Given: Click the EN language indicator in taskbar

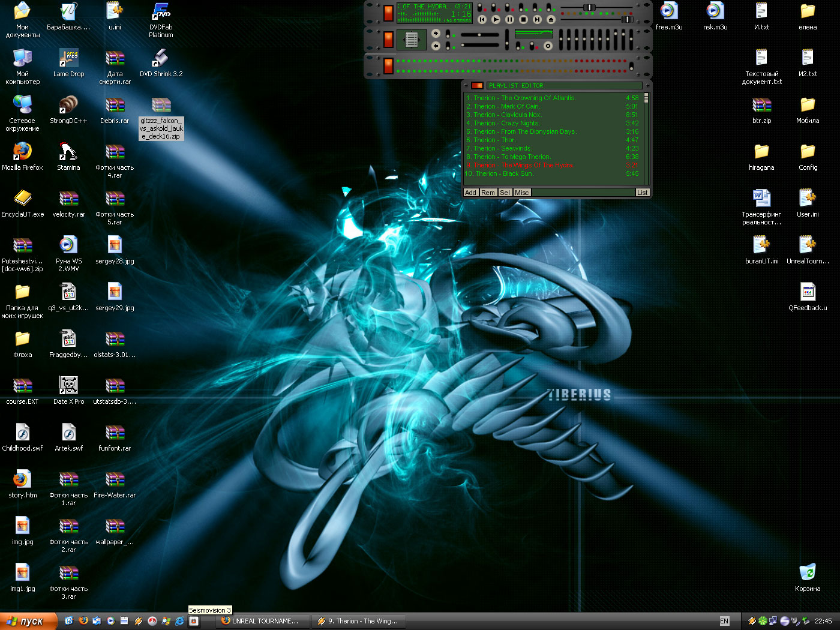Looking at the screenshot, I should [x=724, y=621].
